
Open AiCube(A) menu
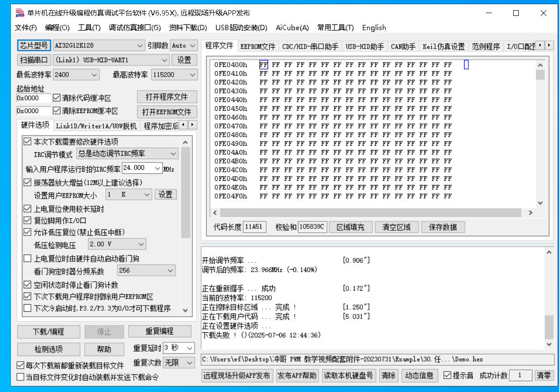point(292,28)
